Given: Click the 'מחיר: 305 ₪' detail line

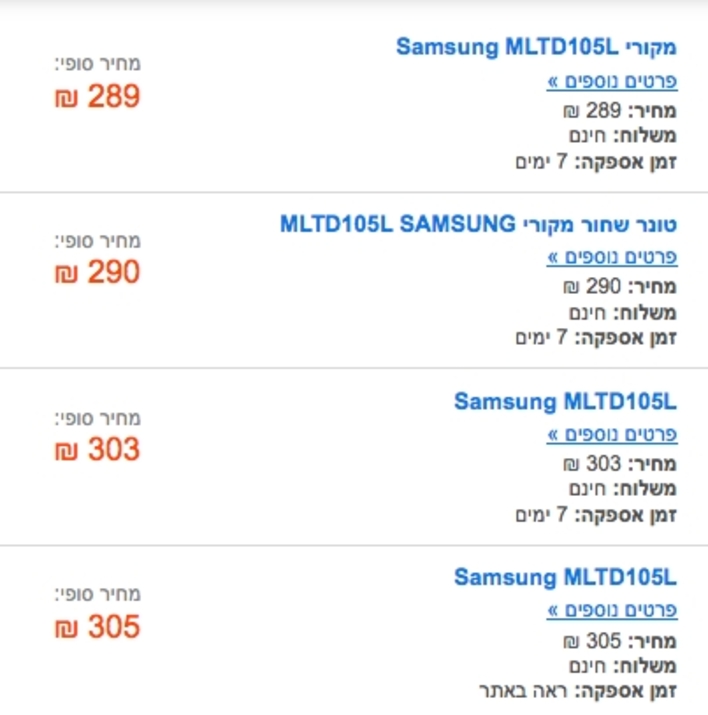Looking at the screenshot, I should (x=620, y=641).
